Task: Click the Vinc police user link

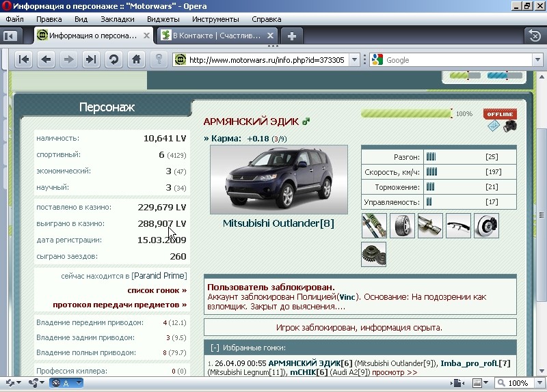Action: (347, 297)
